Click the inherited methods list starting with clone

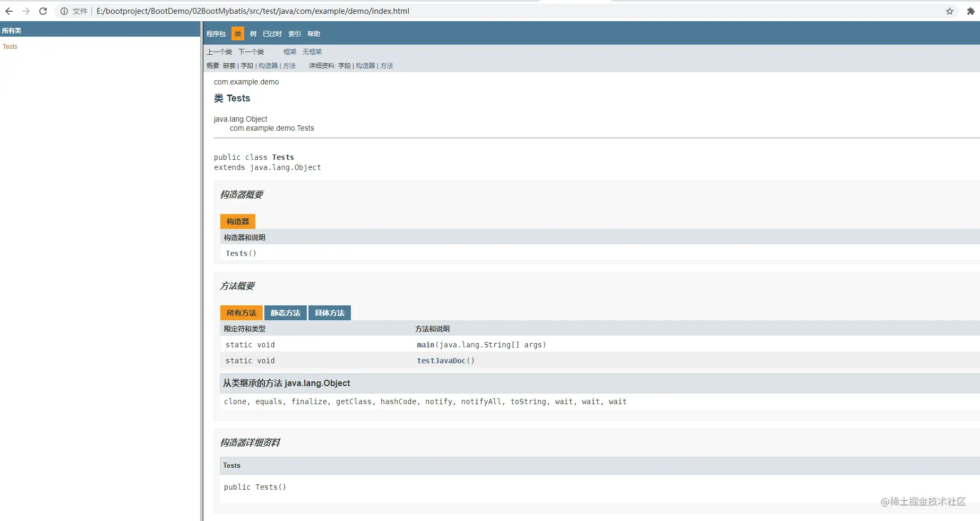[x=425, y=402]
